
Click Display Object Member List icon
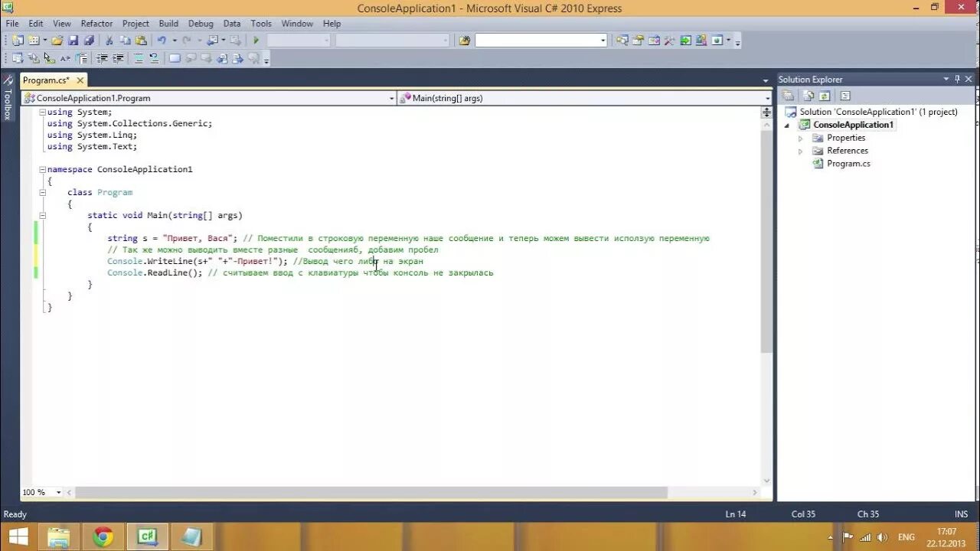[18, 58]
